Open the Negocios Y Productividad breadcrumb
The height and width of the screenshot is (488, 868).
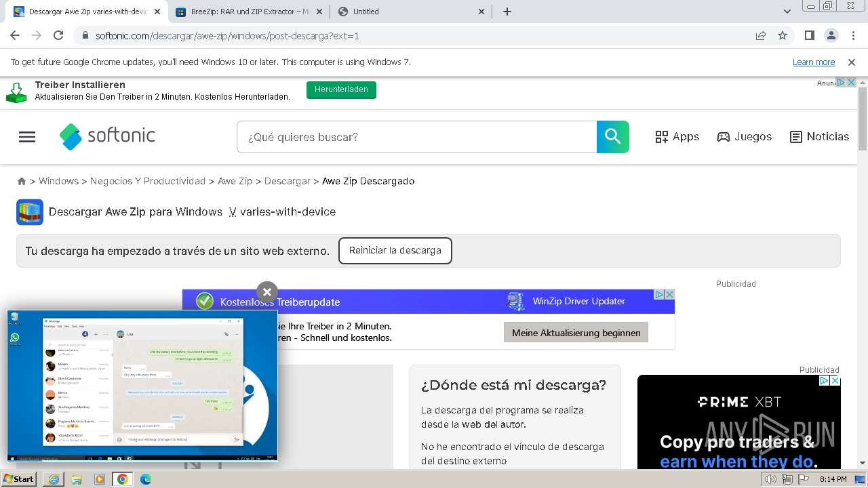tap(148, 182)
